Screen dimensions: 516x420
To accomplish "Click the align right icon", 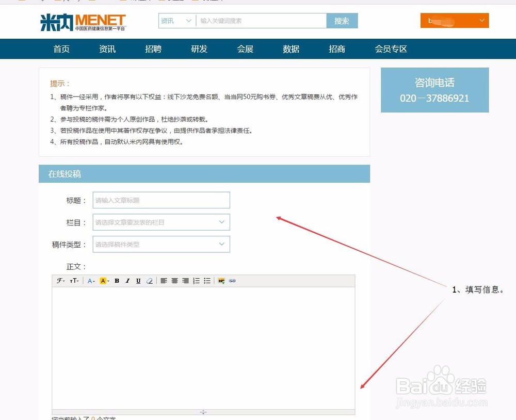I will [x=185, y=281].
